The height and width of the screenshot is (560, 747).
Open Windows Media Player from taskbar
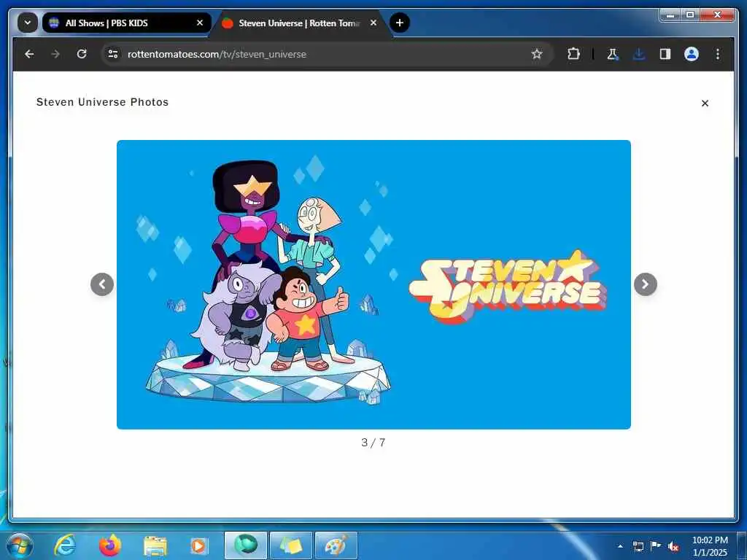click(198, 546)
